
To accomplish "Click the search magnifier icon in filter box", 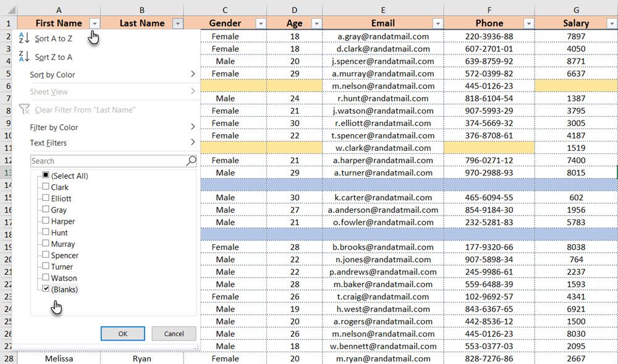I will point(191,160).
